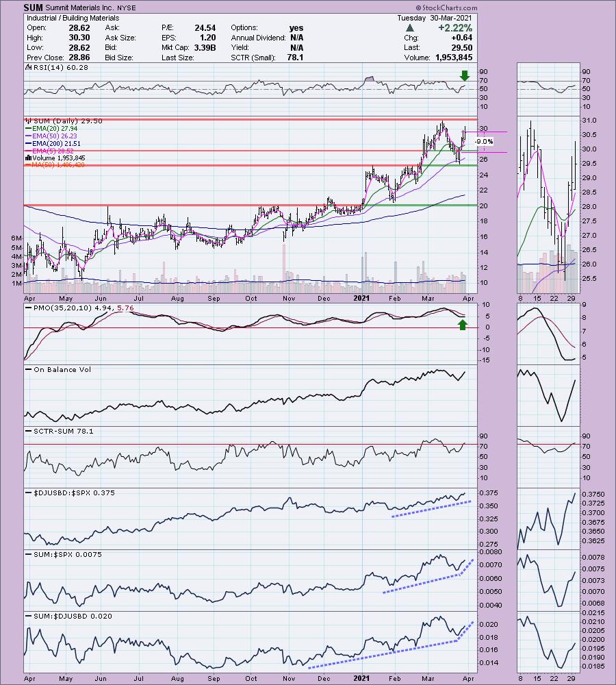Image resolution: width=616 pixels, height=685 pixels.
Task: Click the Chg value +0.64
Action: (461, 38)
